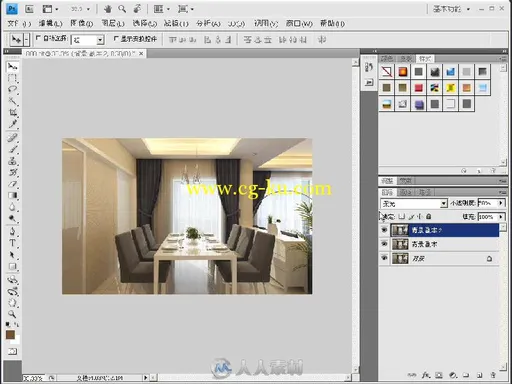Select the Path Selection tool
Viewport: 512px width, 384px height.
[x=12, y=255]
